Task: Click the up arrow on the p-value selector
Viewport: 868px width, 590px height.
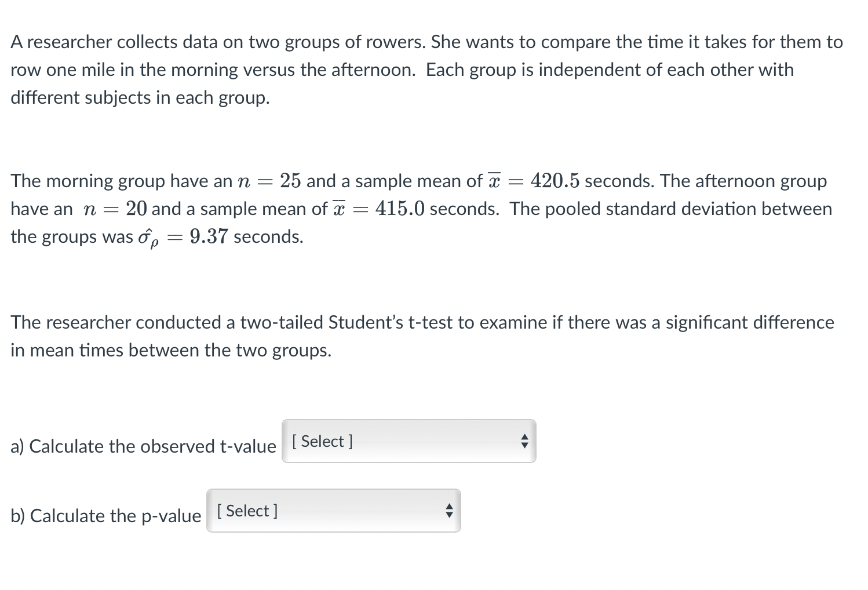Action: coord(448,507)
